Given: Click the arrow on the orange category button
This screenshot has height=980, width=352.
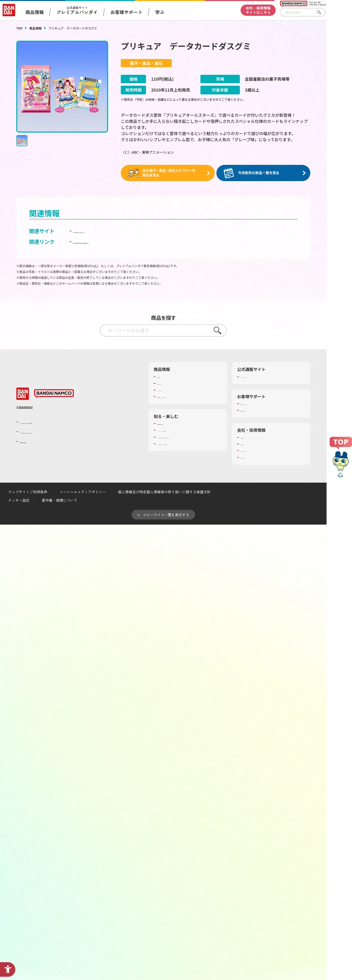Looking at the screenshot, I should pyautogui.click(x=208, y=173).
